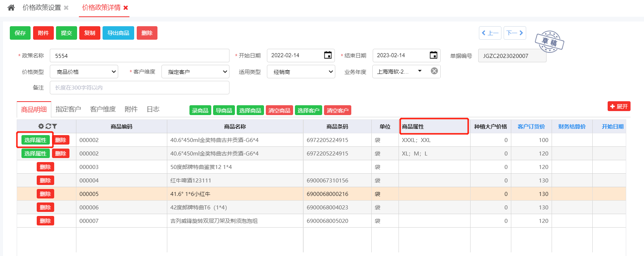Open the 开始日期 calendar picker icon

click(328, 55)
